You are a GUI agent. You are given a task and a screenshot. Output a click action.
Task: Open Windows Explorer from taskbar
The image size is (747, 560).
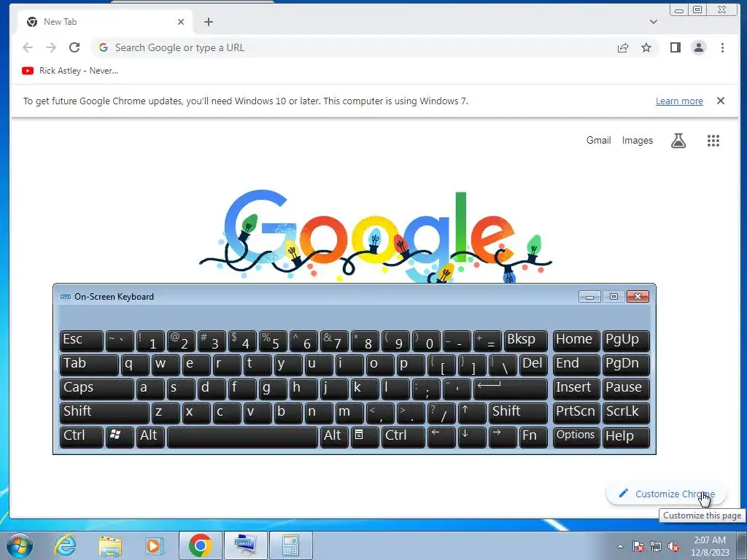click(110, 545)
